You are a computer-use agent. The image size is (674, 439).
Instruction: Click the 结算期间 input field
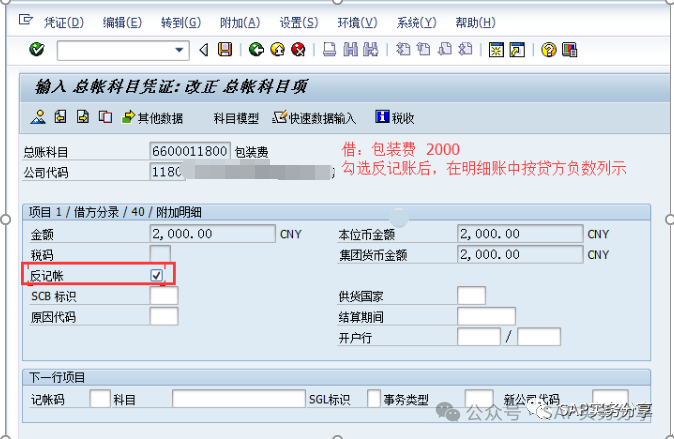click(485, 316)
